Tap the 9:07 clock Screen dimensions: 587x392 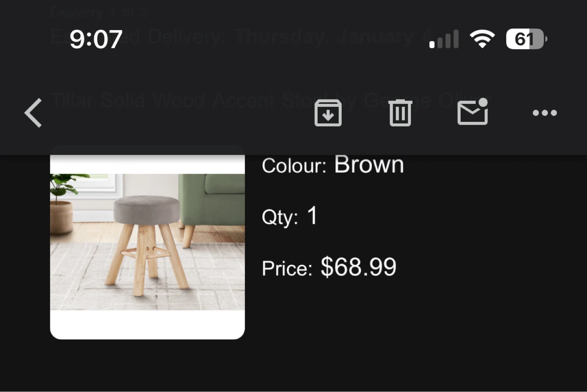click(96, 39)
